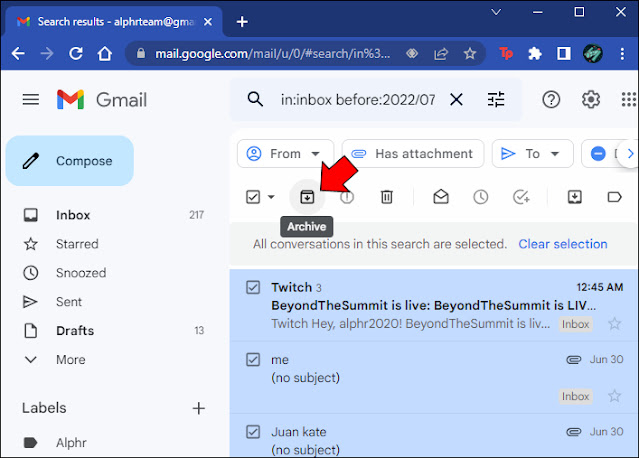Screen dimensions: 639x458
Task: Open Chrome tab search dropdown
Action: coord(496,12)
